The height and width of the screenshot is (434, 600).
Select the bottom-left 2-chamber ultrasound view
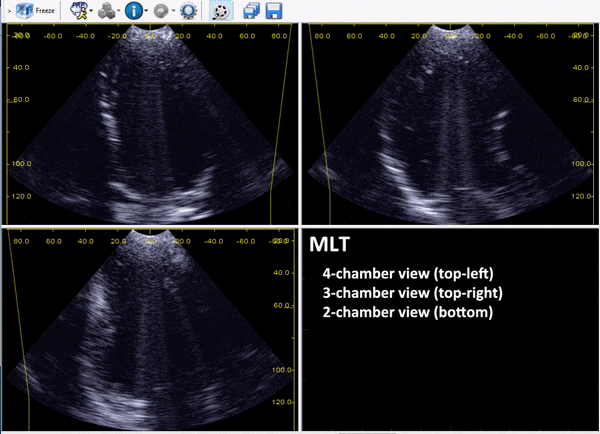150,330
